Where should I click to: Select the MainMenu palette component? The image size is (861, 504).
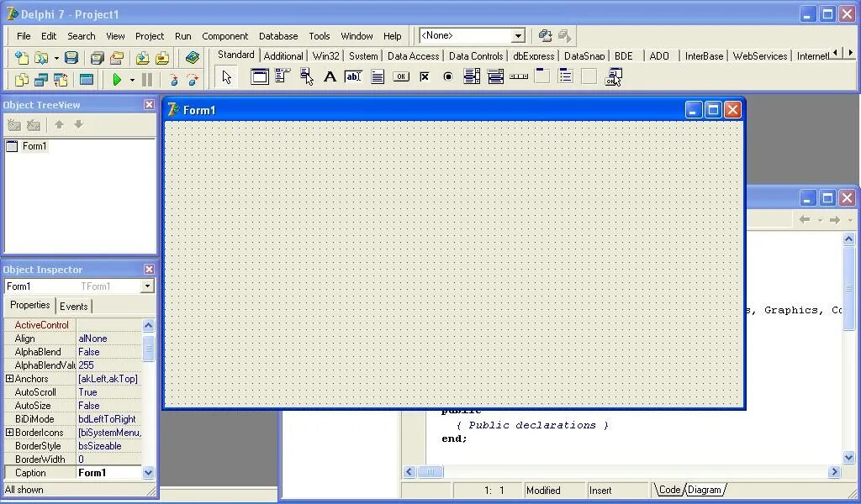(283, 76)
